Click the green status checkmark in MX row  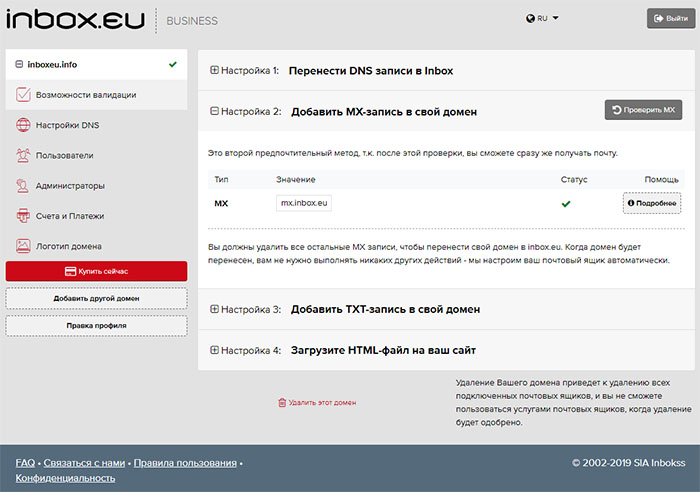pyautogui.click(x=566, y=204)
